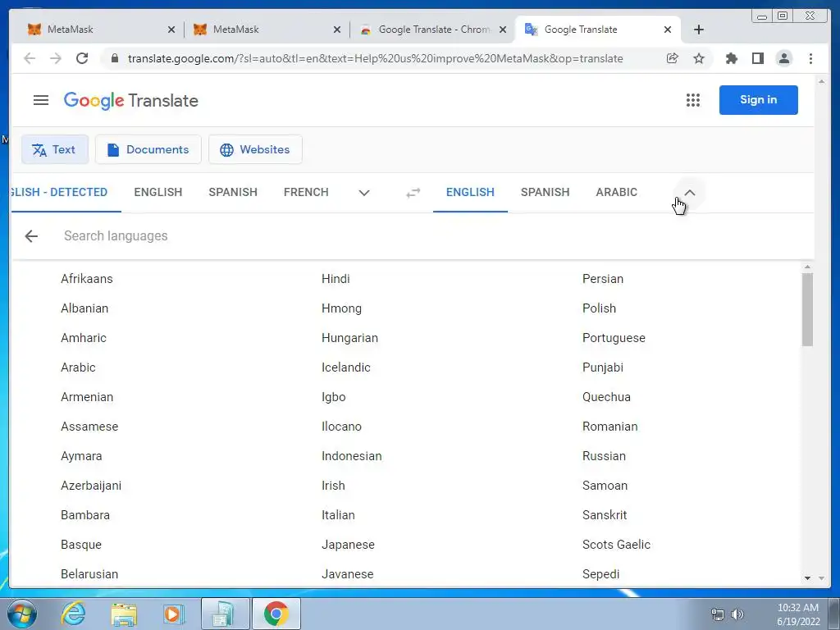Expand the source language list chevron
840x630 pixels.
click(x=364, y=193)
